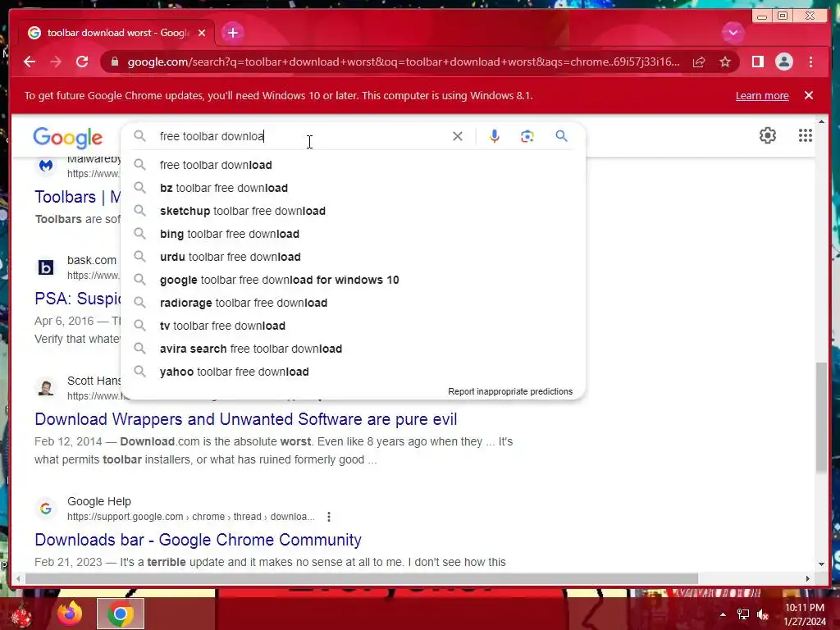Click inside the Google search box

tap(300, 136)
